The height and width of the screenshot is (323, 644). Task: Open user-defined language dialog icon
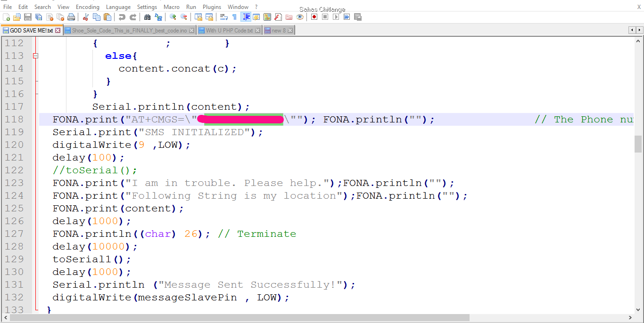coord(256,17)
